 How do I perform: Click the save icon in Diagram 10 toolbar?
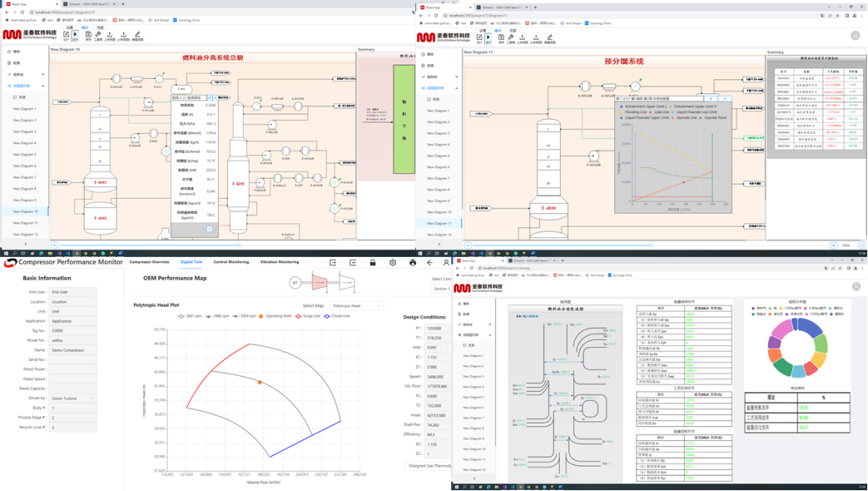tap(88, 34)
